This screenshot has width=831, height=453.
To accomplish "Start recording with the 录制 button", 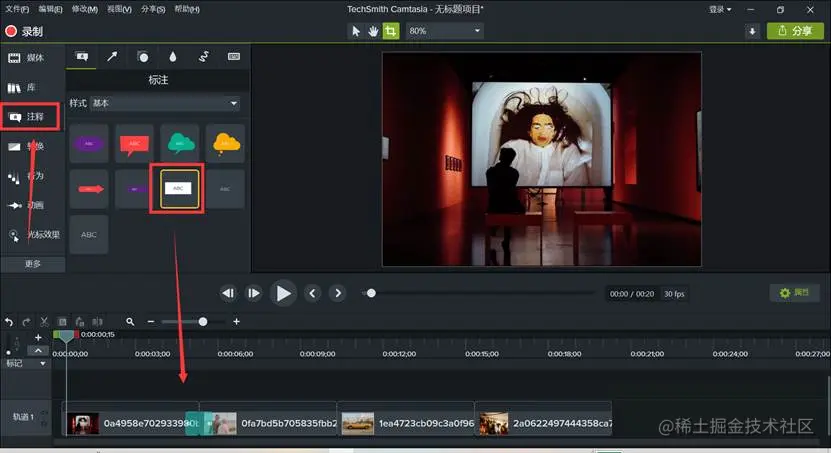I will (24, 31).
